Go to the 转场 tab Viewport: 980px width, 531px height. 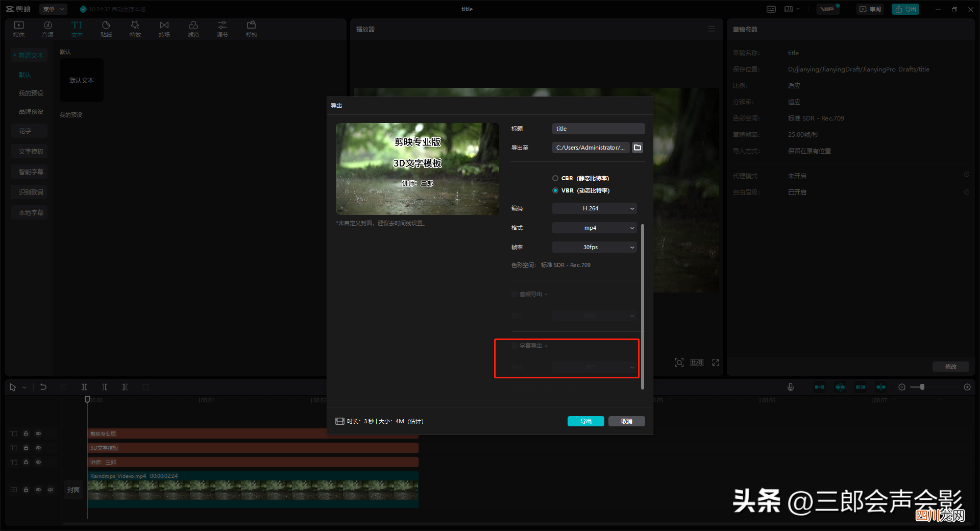point(164,29)
